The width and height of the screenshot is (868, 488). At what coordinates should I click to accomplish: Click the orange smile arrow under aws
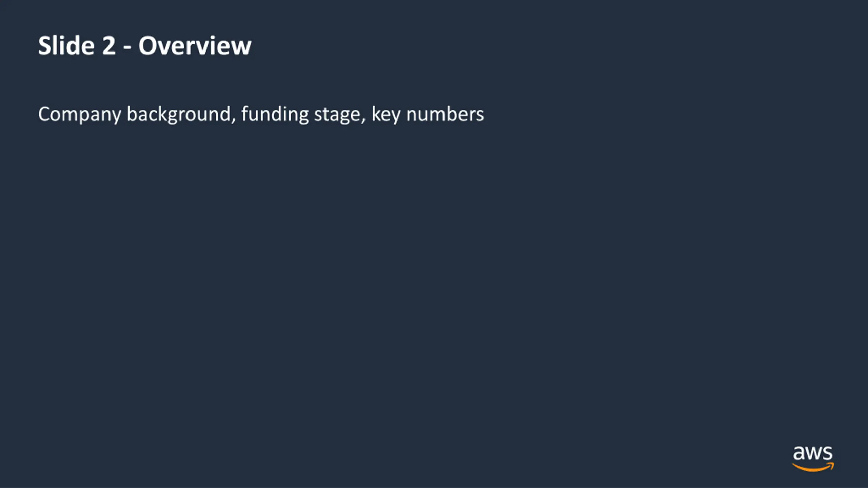(x=813, y=468)
